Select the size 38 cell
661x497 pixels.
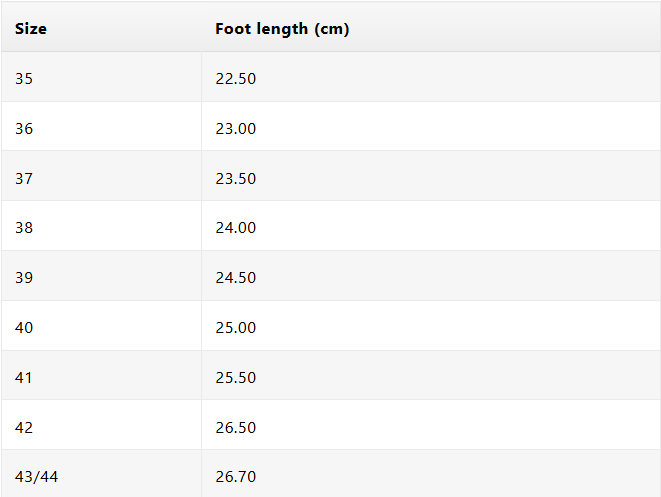[x=24, y=227]
